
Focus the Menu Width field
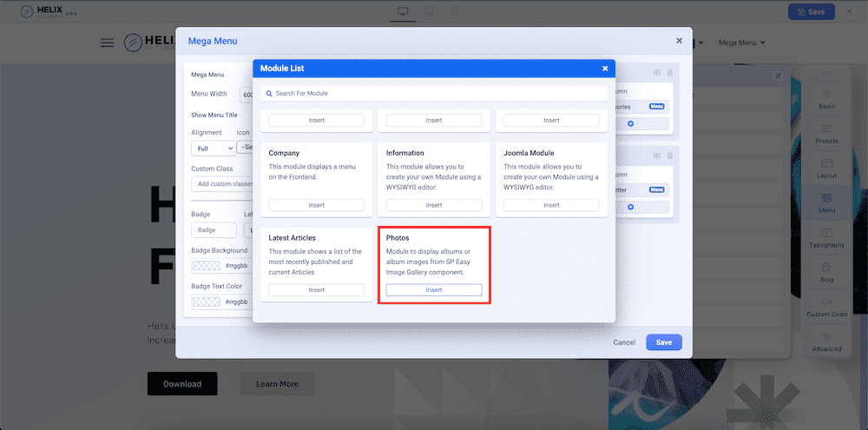pos(247,95)
